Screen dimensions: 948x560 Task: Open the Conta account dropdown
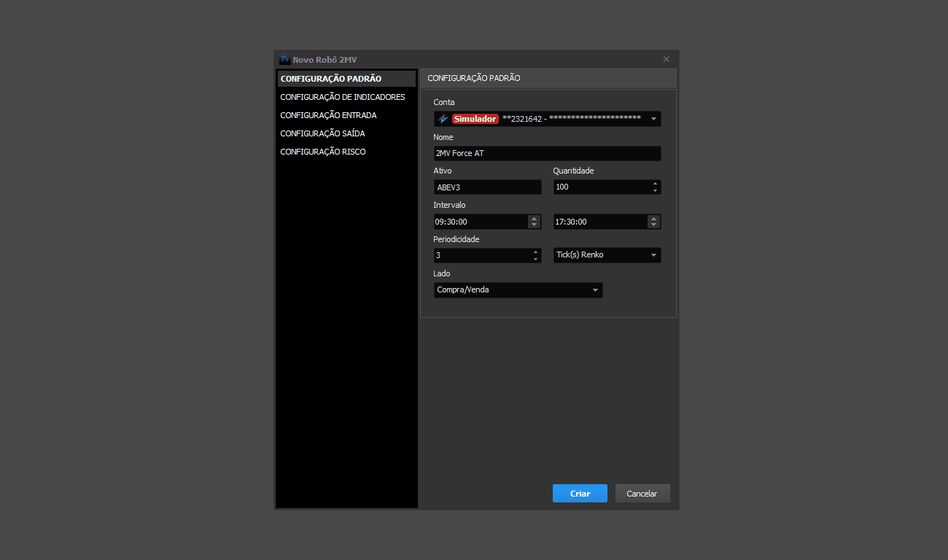pos(653,119)
